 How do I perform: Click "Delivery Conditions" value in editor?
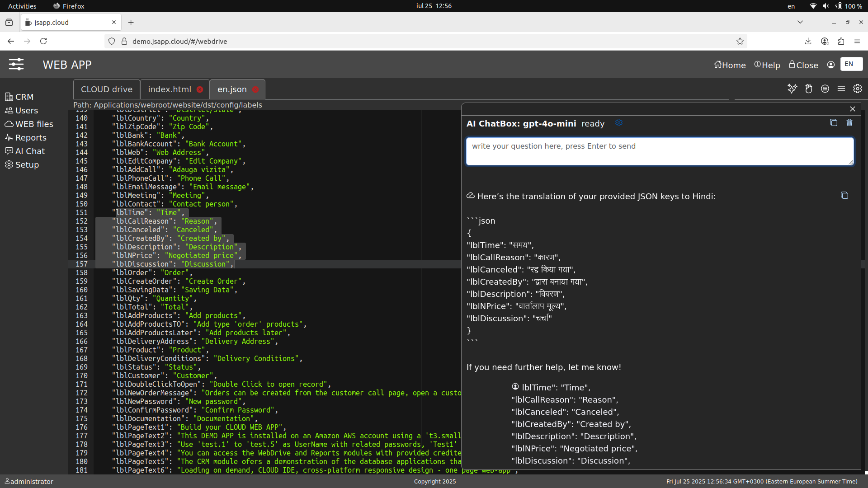click(256, 358)
